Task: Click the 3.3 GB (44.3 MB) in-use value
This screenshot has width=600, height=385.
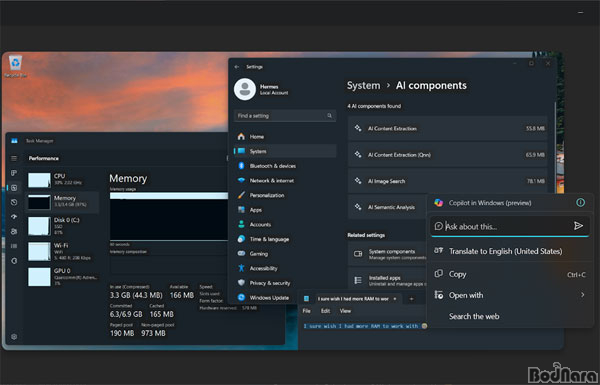Action: 136,295
